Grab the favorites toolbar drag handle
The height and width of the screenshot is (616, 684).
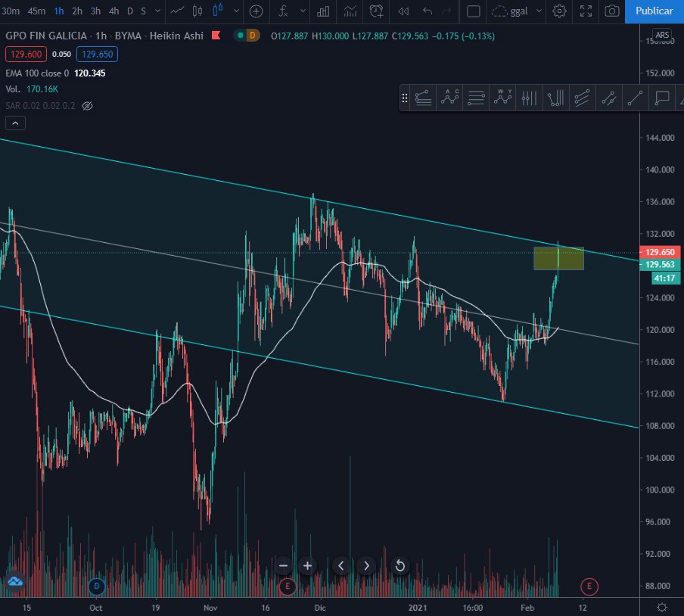pyautogui.click(x=405, y=98)
